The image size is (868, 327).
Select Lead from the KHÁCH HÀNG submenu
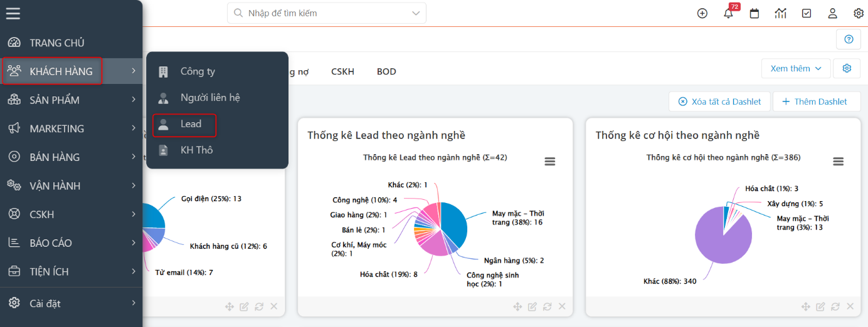coord(191,124)
